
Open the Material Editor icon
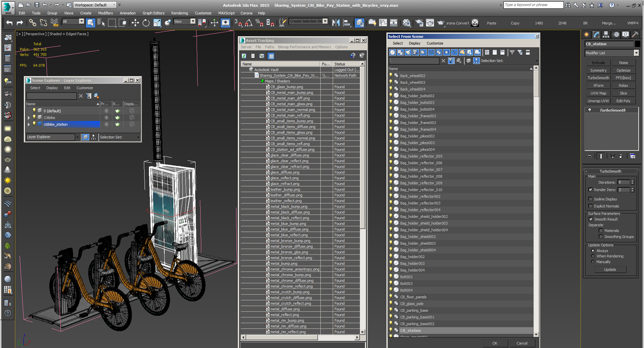tap(407, 23)
